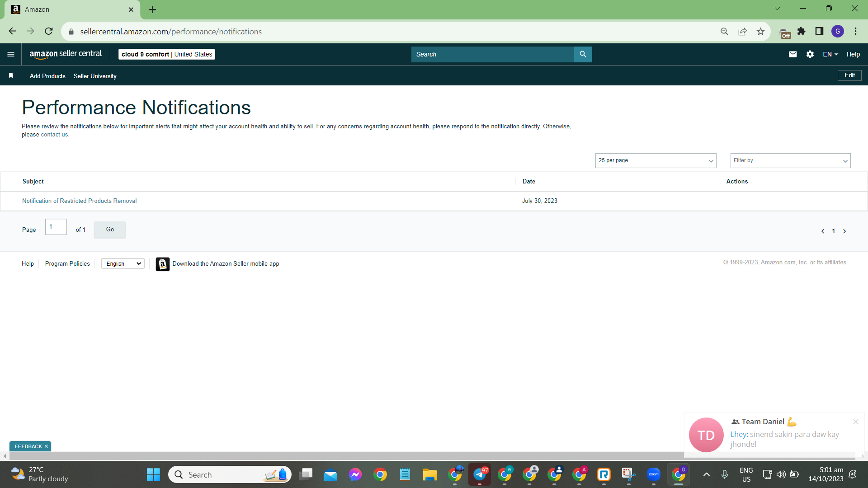Expand the tab search chevron
This screenshot has width=868, height=488.
tap(777, 9)
